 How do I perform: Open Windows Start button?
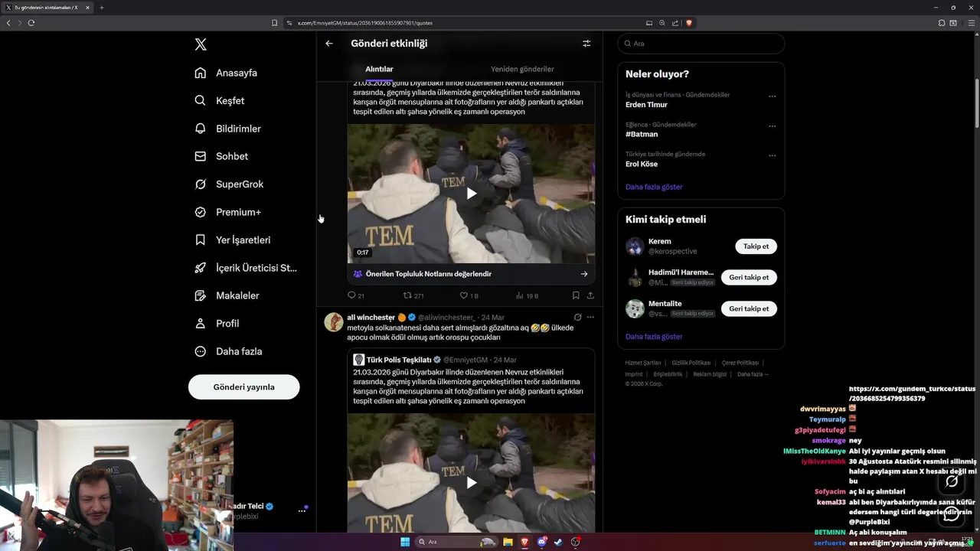point(405,542)
